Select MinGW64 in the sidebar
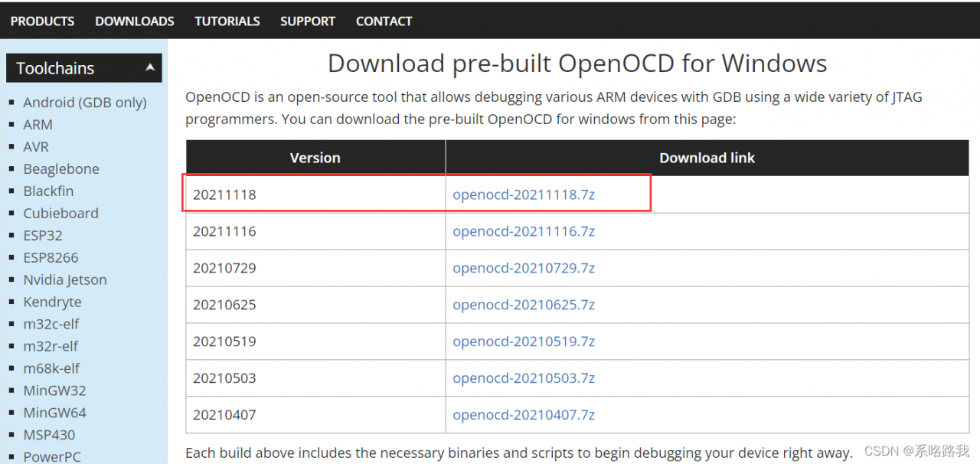 pos(55,413)
